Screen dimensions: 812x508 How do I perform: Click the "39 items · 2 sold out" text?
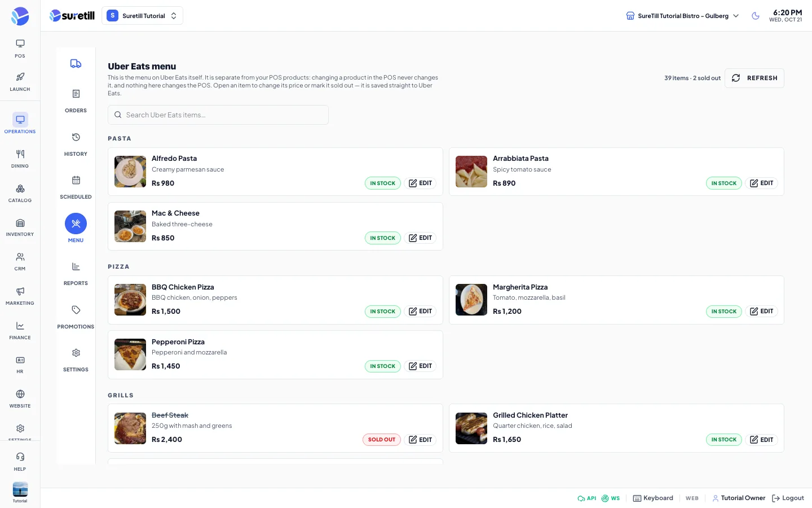point(692,78)
